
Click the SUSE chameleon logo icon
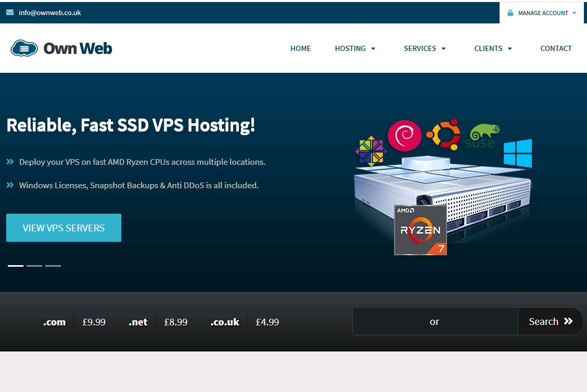(482, 135)
